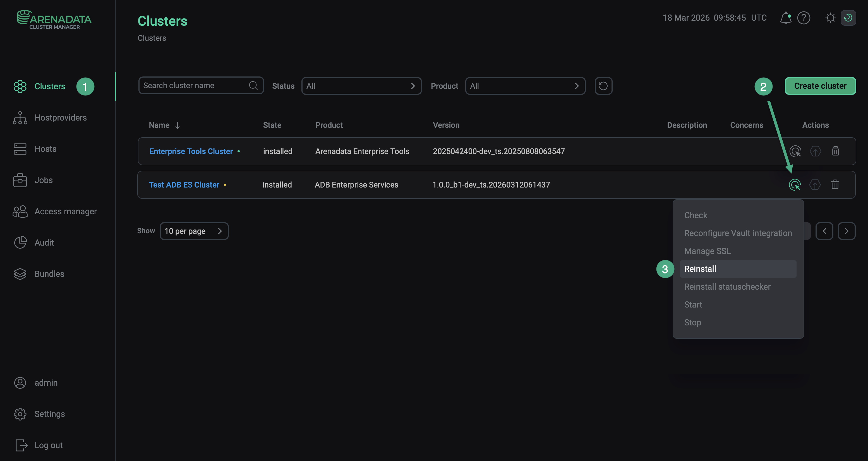868x461 pixels.
Task: Open actions menu for Enterprise Tools Cluster
Action: click(x=795, y=151)
